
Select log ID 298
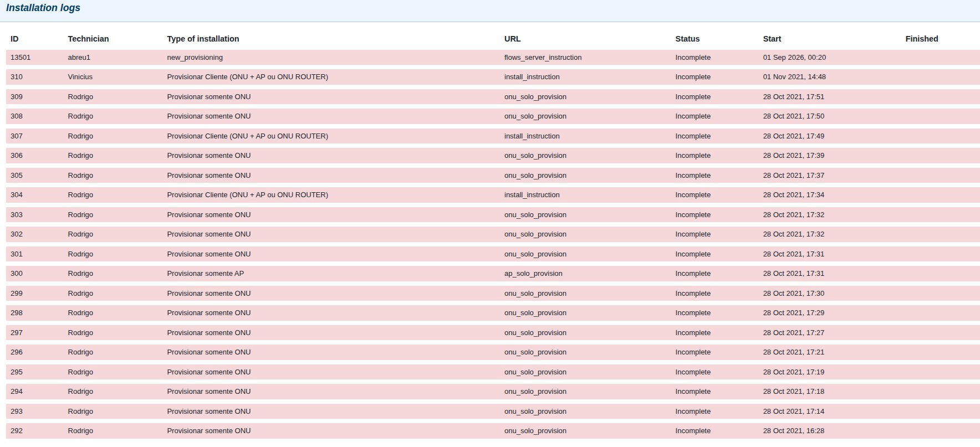[17, 313]
